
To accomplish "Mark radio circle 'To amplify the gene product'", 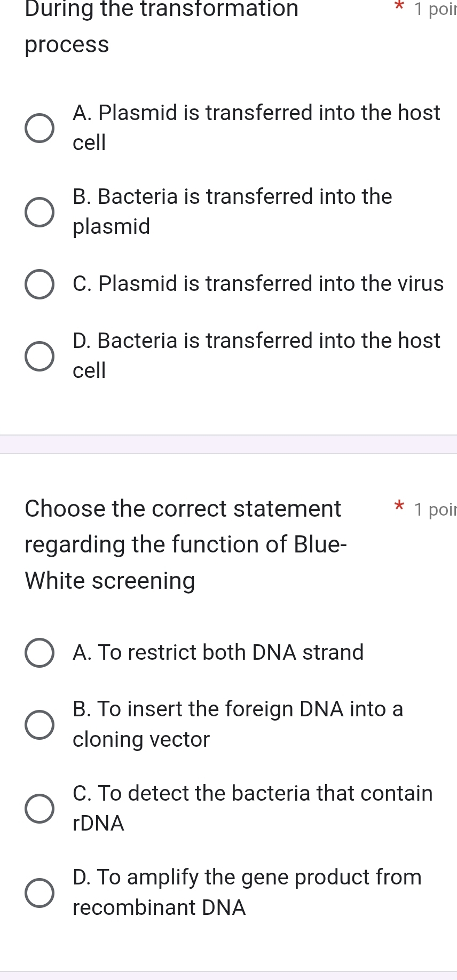I will 40,892.
